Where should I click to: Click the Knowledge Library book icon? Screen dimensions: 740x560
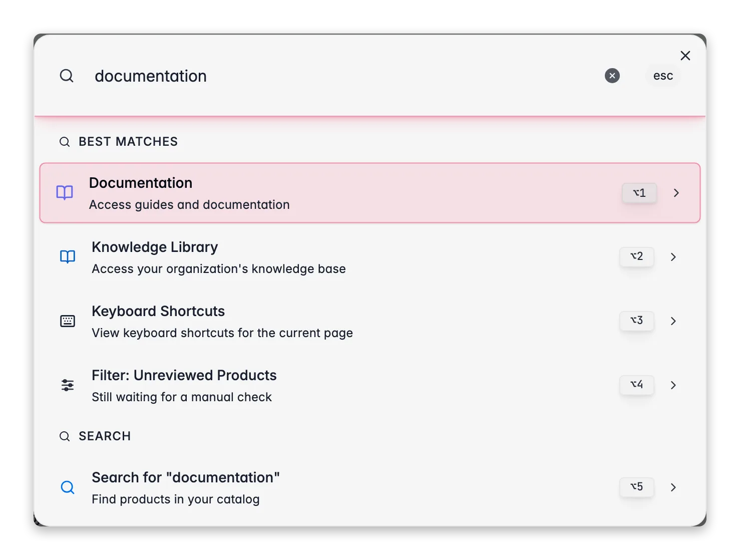(68, 257)
